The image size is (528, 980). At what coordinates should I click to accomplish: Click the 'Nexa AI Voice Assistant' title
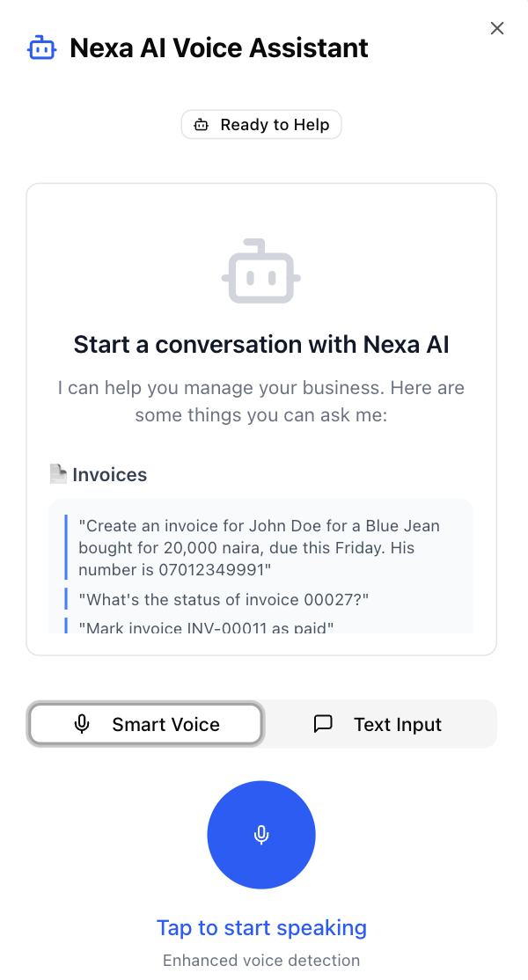[219, 48]
